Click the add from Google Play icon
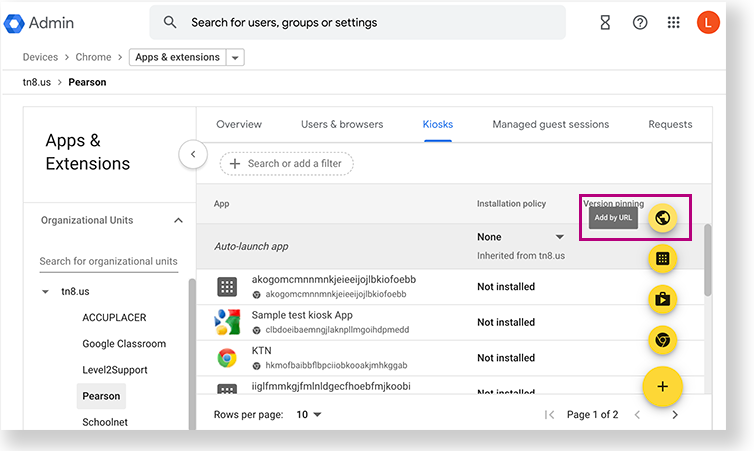 (662, 299)
